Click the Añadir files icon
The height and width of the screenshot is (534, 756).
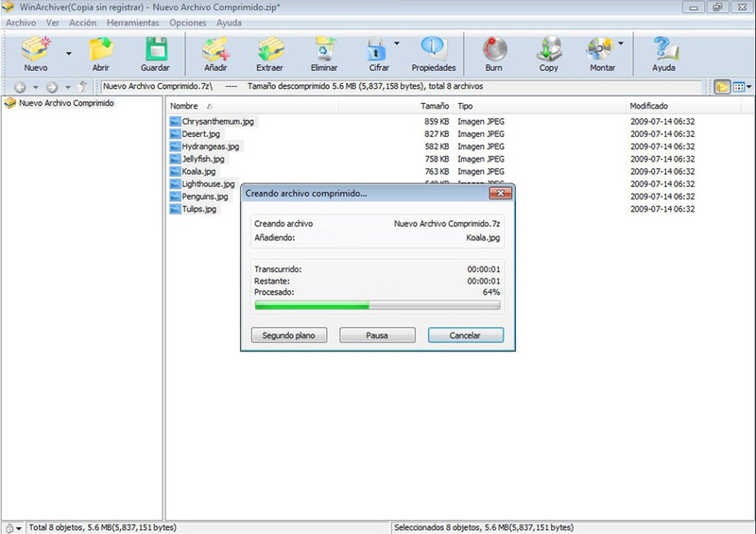tap(215, 49)
